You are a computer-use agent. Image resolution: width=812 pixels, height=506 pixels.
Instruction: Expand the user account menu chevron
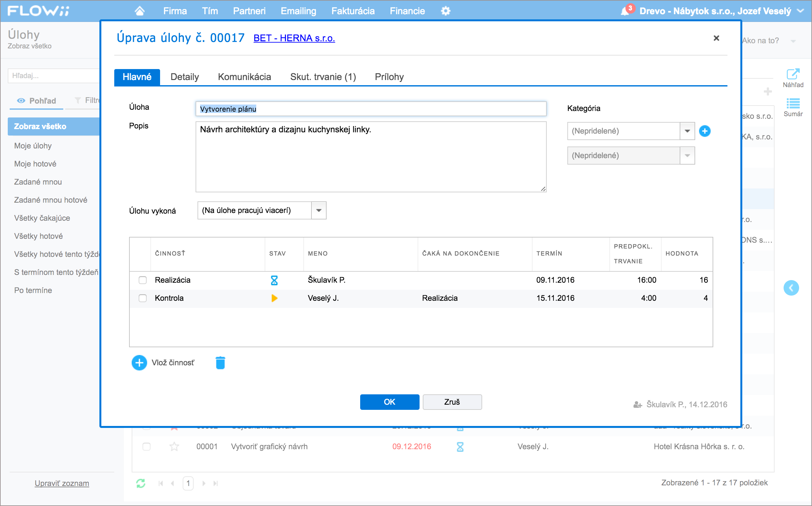coord(800,11)
